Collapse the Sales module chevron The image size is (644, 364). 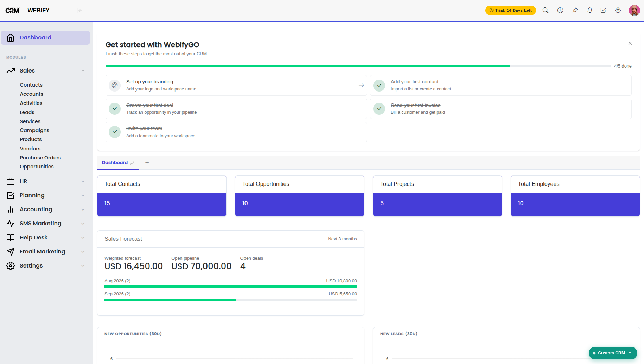tap(83, 71)
